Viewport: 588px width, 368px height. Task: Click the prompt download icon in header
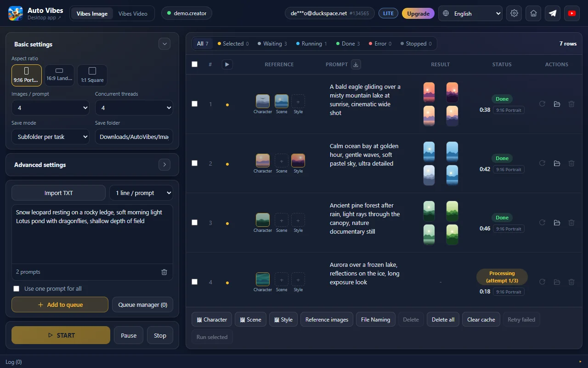point(356,64)
